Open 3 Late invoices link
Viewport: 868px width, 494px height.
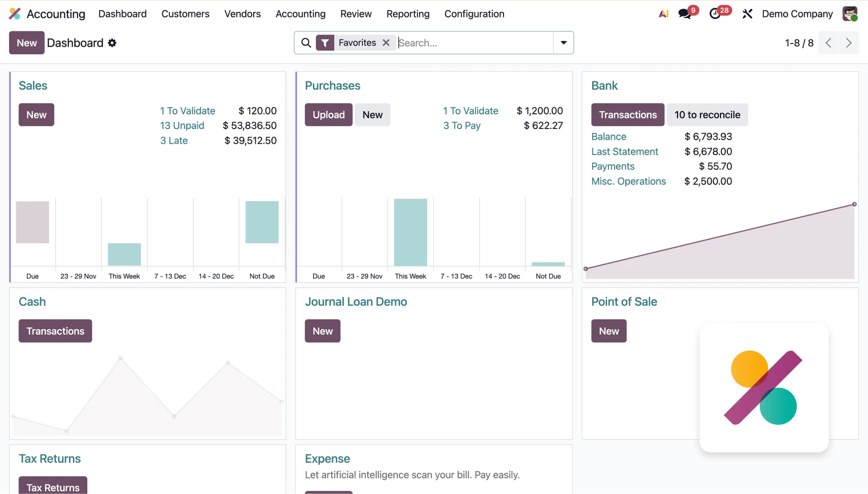[174, 141]
